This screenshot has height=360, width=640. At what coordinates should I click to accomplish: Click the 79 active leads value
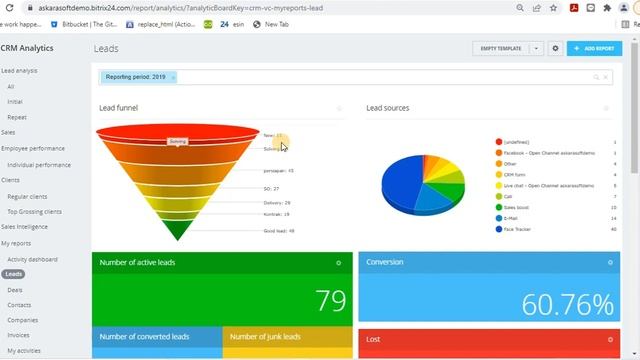(x=330, y=301)
